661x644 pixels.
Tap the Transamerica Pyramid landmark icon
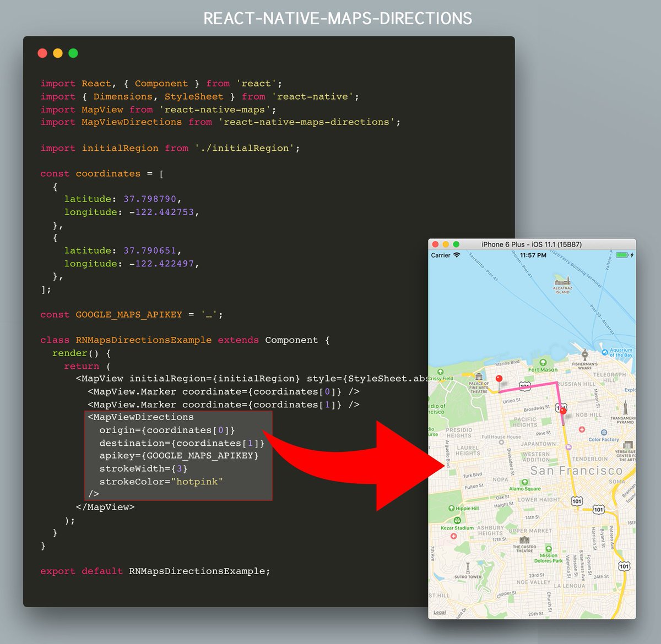pyautogui.click(x=625, y=408)
